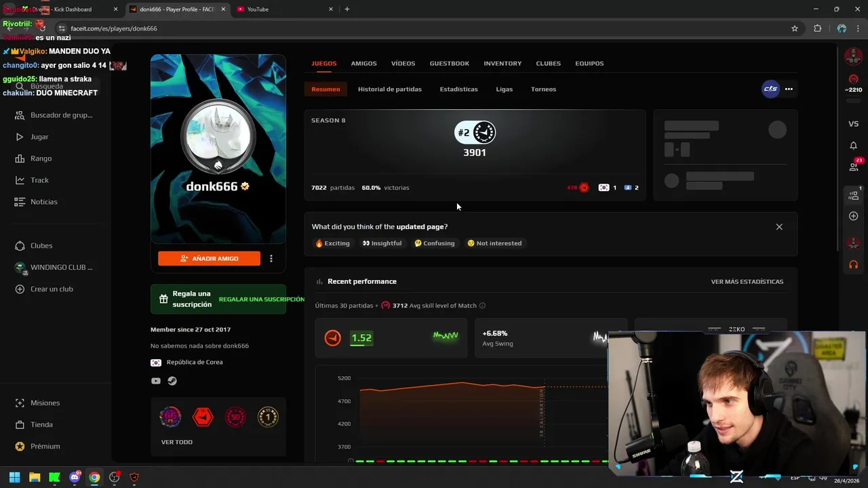Viewport: 868px width, 488px height.
Task: Click the plus circle in right rail
Action: pos(853,216)
